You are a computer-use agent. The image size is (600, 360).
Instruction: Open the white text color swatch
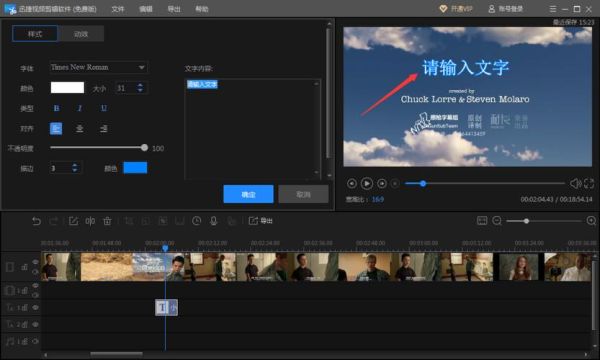(x=67, y=88)
